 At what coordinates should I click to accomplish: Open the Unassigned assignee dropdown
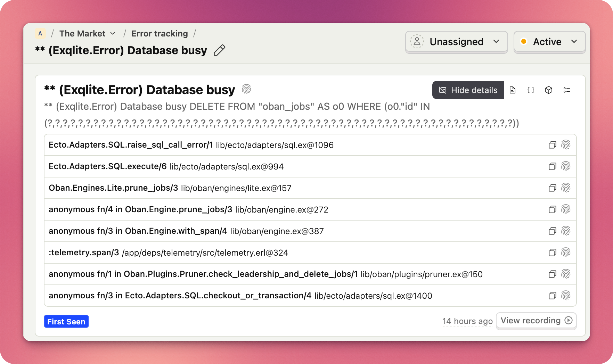[456, 42]
